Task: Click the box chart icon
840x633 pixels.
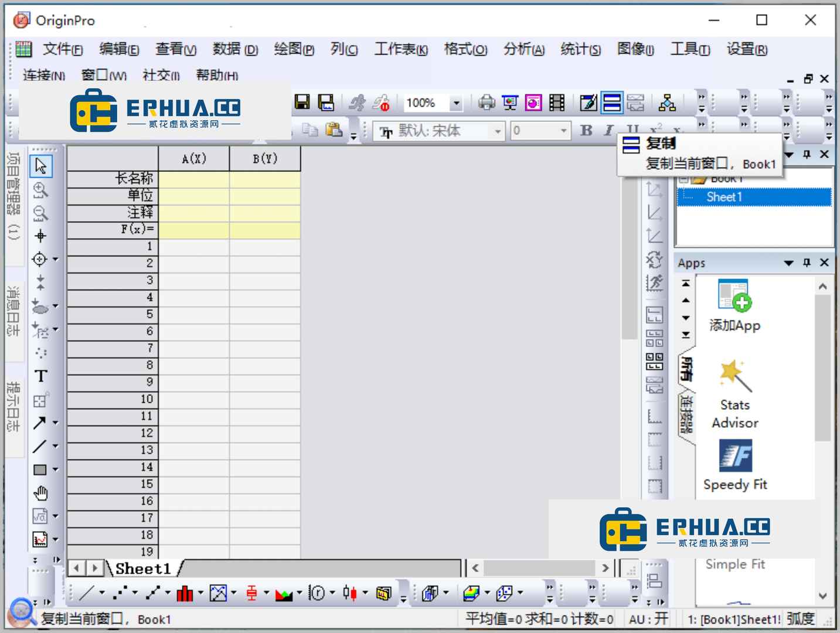Action: click(x=251, y=594)
